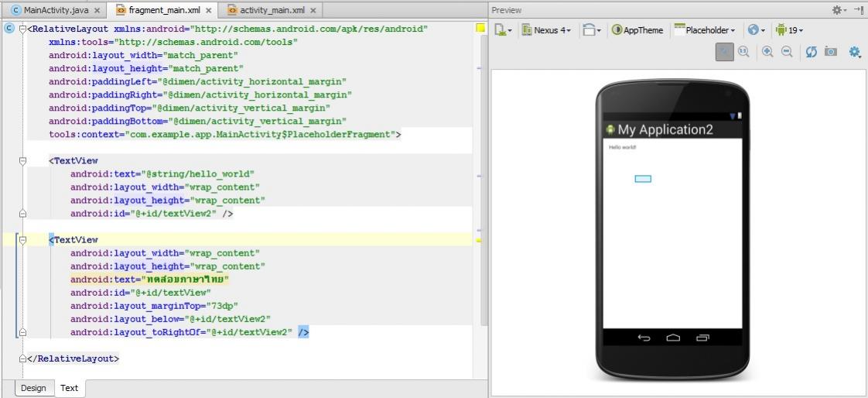Image resolution: width=868 pixels, height=398 pixels.
Task: Click the class gutter icon beside RelativeLayout
Action: click(9, 29)
